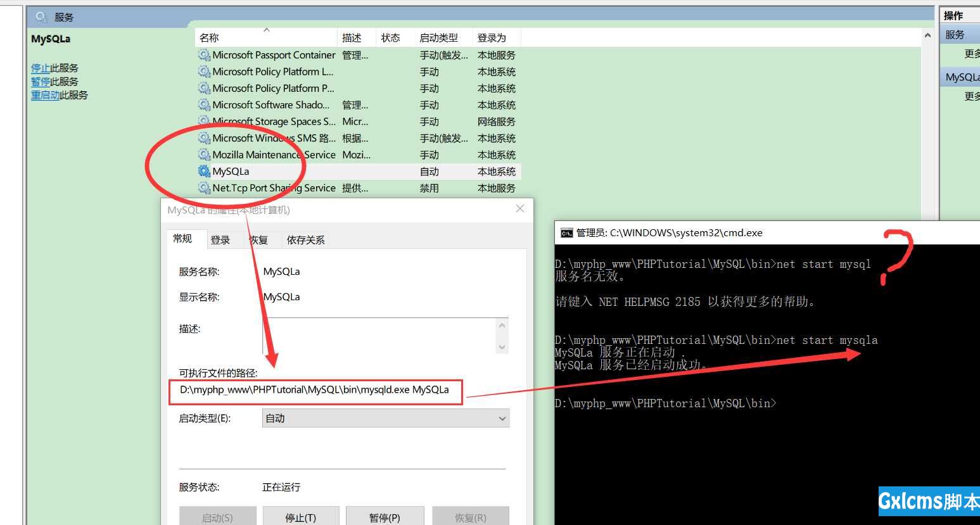Select the Microsoft Storage Spaces S... row
This screenshot has height=525, width=980.
pyautogui.click(x=358, y=121)
